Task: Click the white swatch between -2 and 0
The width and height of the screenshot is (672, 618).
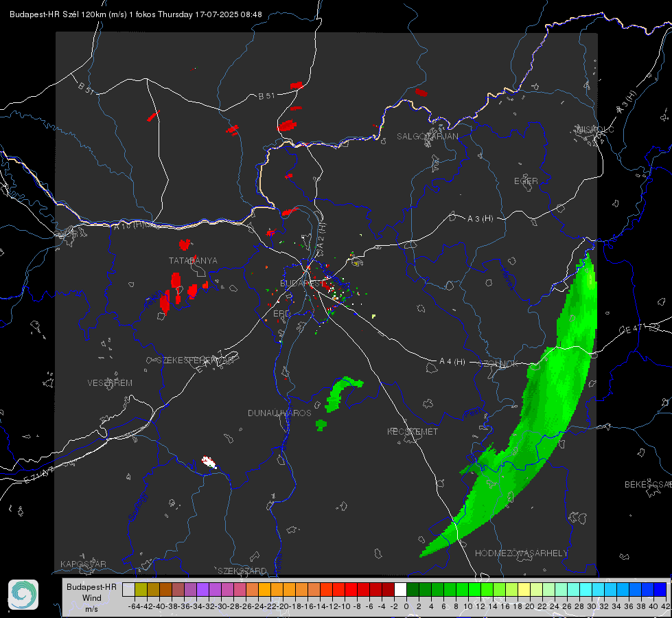Action: (400, 589)
